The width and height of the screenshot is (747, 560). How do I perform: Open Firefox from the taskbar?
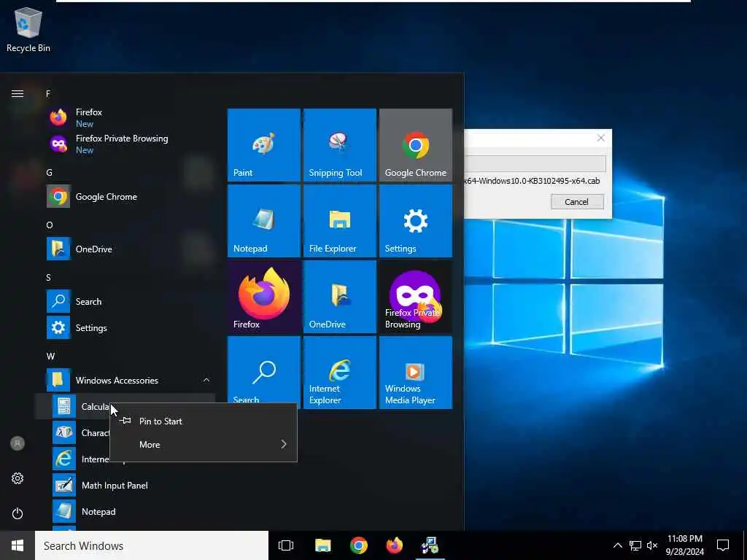pos(395,545)
